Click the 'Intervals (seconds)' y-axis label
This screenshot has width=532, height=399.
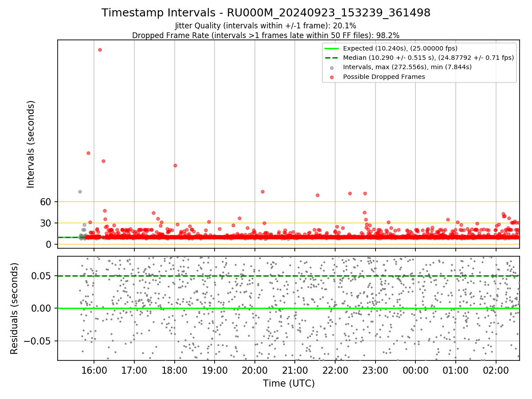(x=31, y=144)
